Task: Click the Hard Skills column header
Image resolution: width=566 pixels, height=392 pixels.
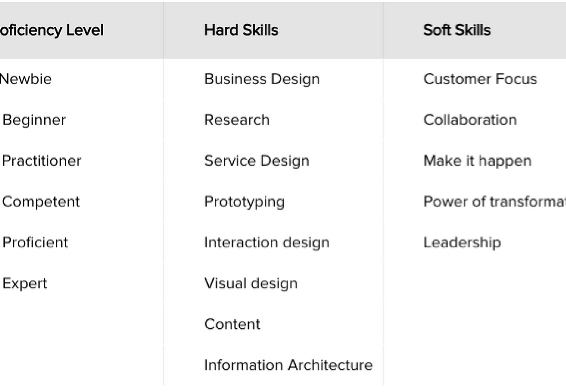Action: [x=241, y=30]
